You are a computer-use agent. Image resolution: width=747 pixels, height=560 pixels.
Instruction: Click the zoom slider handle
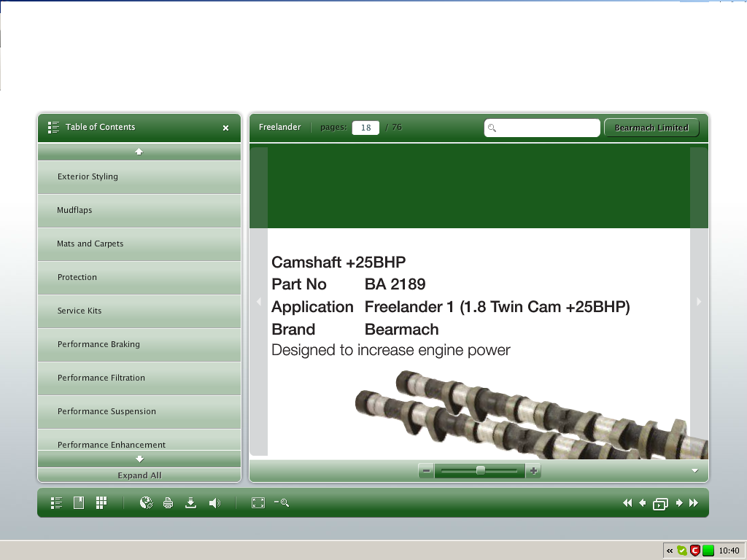(x=481, y=470)
